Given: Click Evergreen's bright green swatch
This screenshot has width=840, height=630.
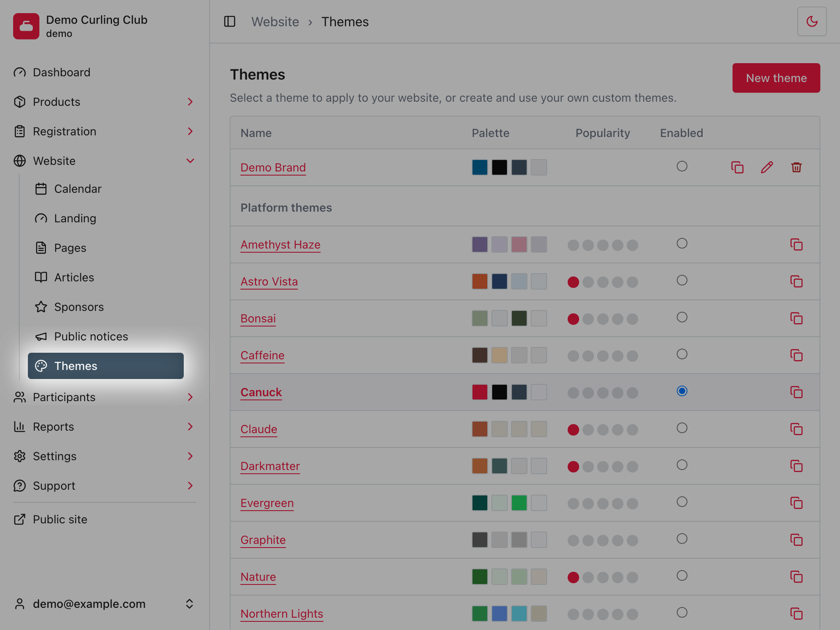Looking at the screenshot, I should coord(519,503).
